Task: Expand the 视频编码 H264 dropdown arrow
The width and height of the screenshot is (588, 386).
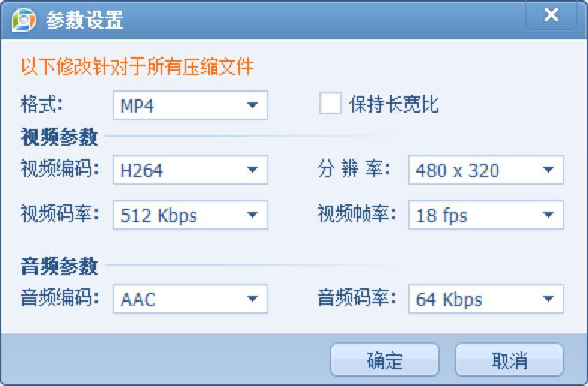Action: coord(252,170)
